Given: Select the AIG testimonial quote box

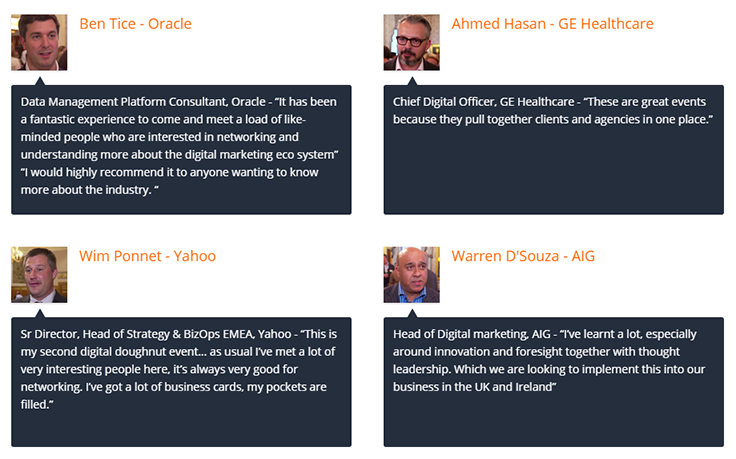Looking at the screenshot, I should pos(553,382).
